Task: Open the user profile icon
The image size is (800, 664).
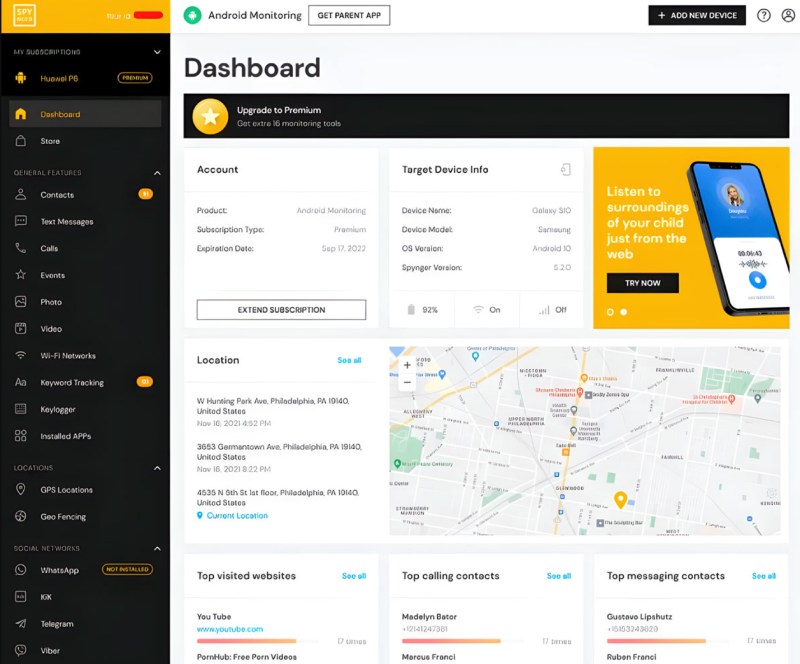Action: tap(788, 15)
